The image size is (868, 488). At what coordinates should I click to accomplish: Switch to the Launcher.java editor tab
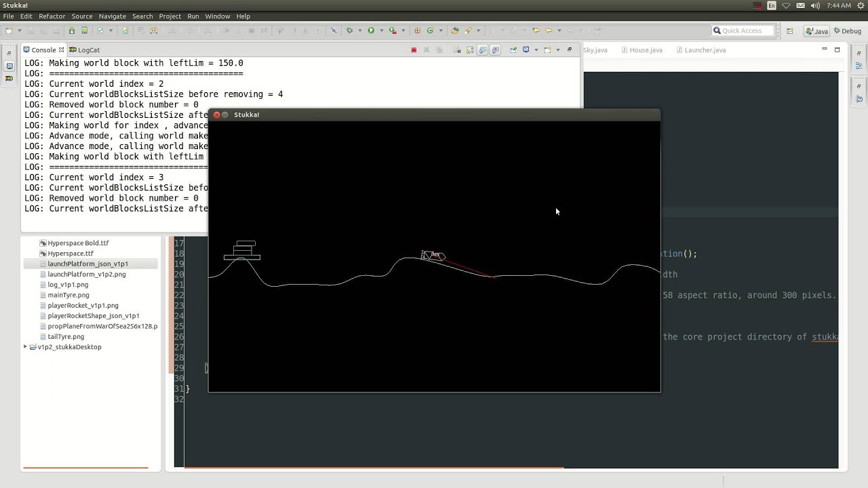tap(700, 49)
